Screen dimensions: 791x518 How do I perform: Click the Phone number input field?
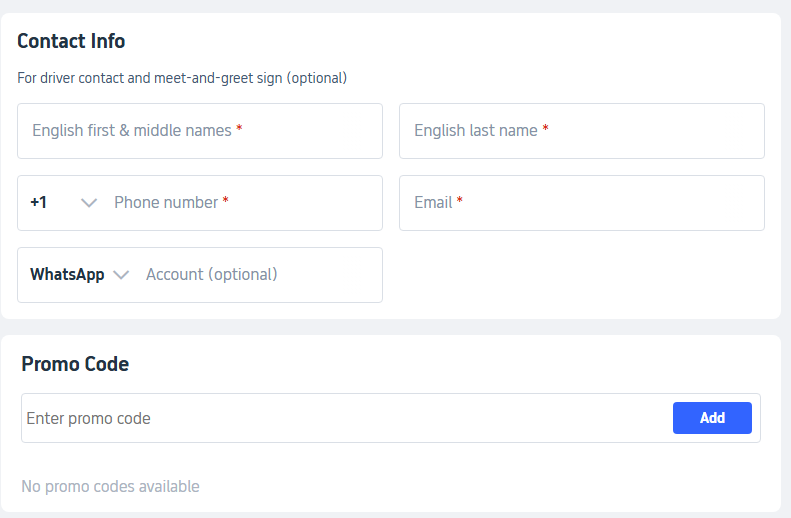pos(245,203)
